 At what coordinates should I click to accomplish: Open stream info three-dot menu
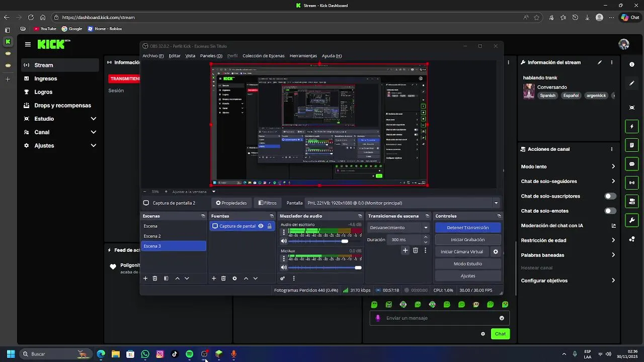pyautogui.click(x=612, y=62)
